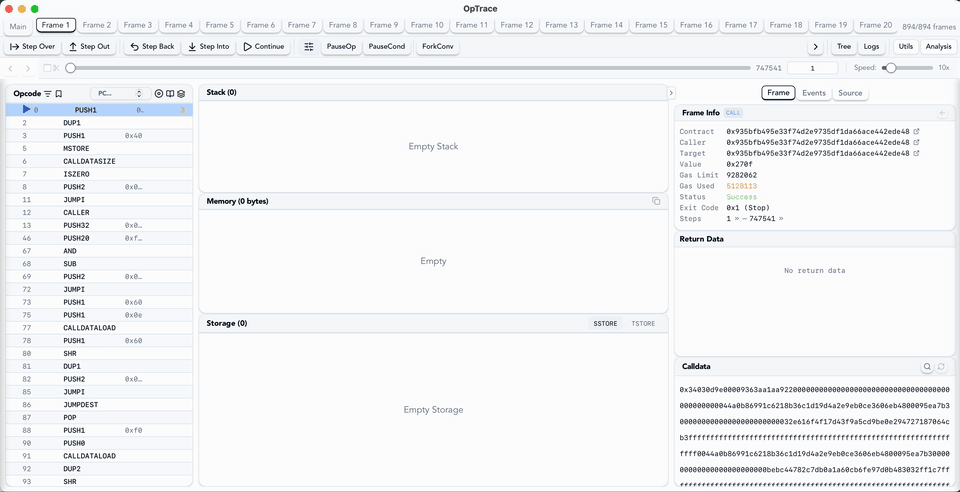
Task: Expand the frame tabs overflow arrow
Action: (816, 47)
